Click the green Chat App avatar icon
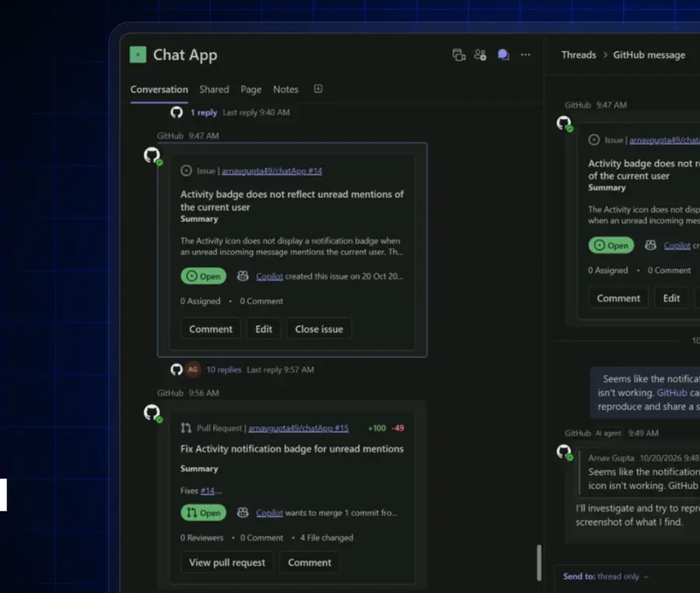The image size is (700, 593). point(138,55)
